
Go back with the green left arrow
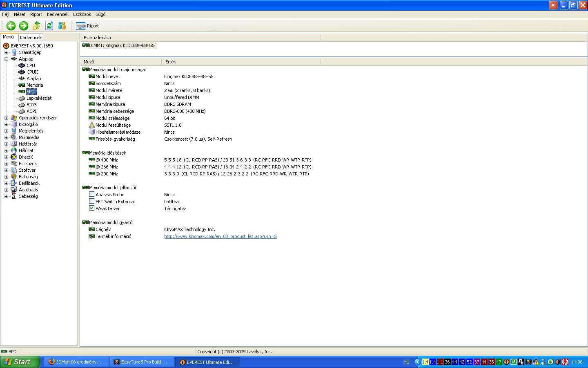[x=11, y=26]
